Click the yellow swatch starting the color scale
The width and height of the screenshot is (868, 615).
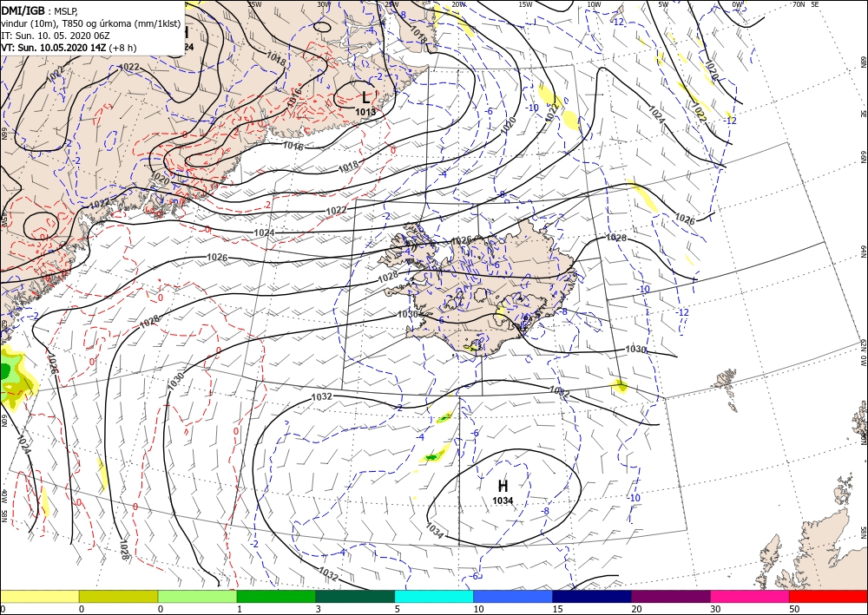39,596
